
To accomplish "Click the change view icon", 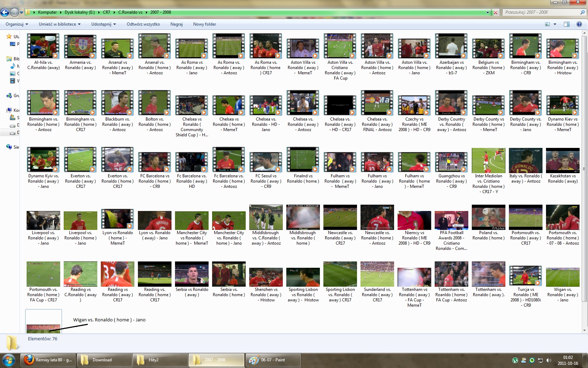I will pos(547,24).
